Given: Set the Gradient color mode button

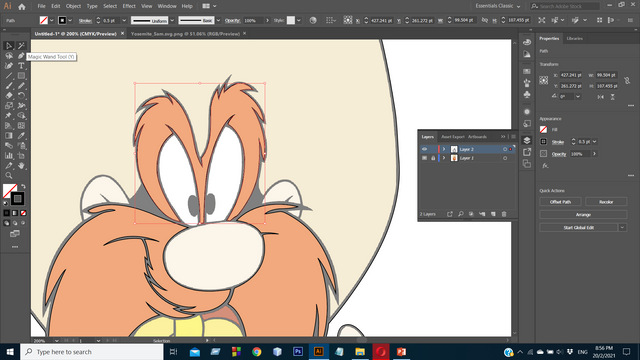Looking at the screenshot, I should pyautogui.click(x=15, y=213).
